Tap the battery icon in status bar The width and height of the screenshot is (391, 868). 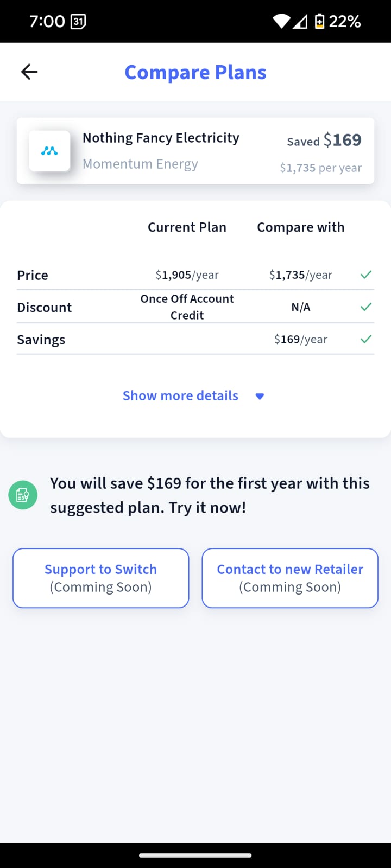click(320, 22)
